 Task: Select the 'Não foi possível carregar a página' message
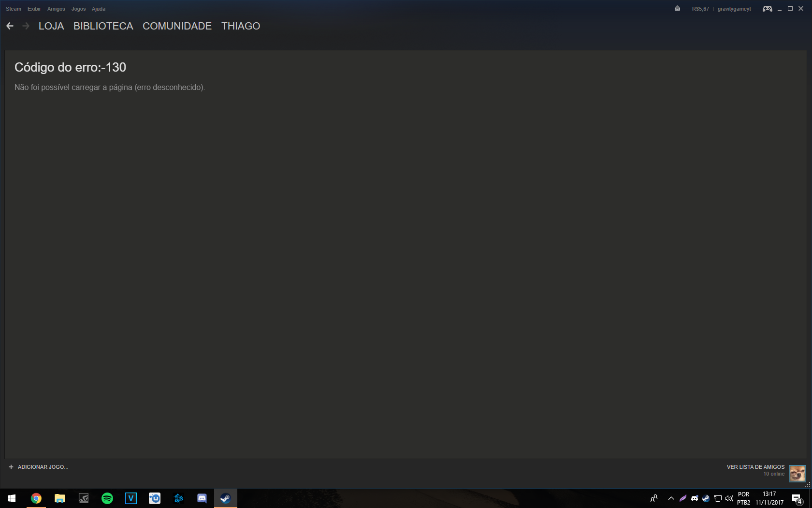click(x=110, y=88)
